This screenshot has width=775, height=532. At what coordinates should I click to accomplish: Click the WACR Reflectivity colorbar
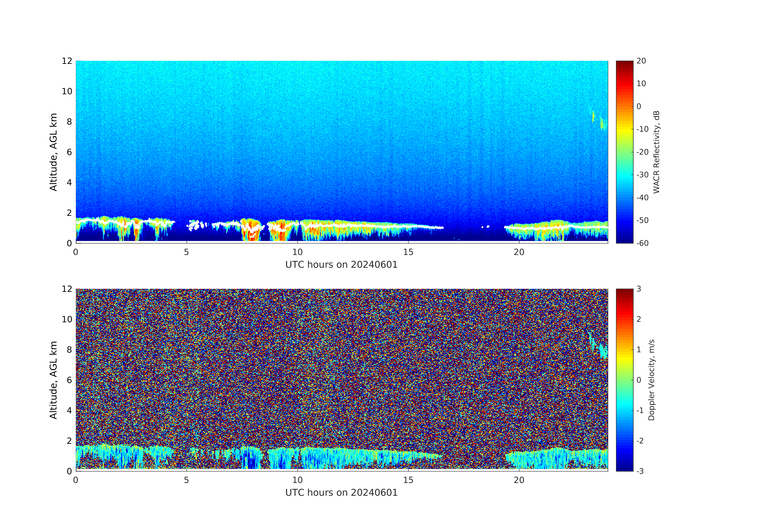click(x=624, y=152)
